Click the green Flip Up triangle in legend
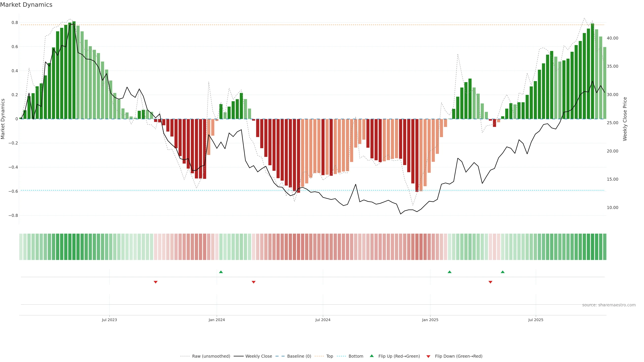The width and height of the screenshot is (644, 362). [372, 356]
